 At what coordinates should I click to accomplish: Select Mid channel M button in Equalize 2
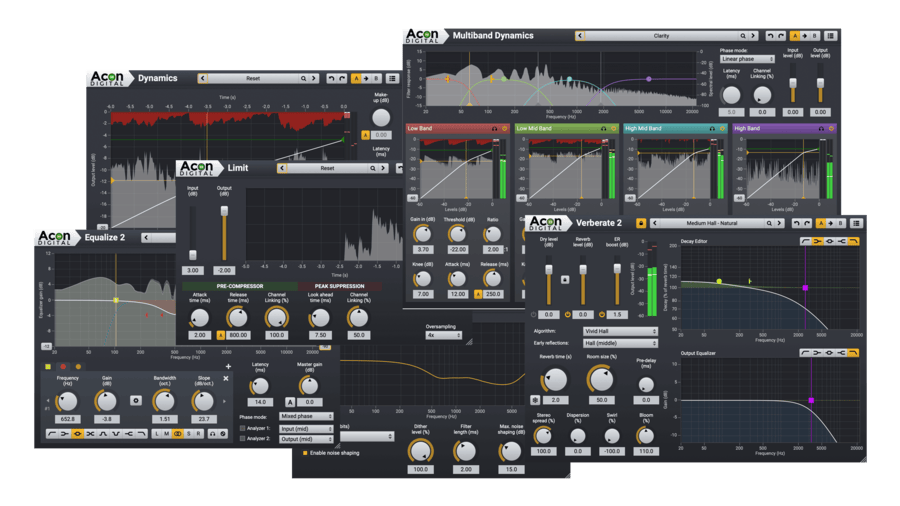(x=166, y=434)
